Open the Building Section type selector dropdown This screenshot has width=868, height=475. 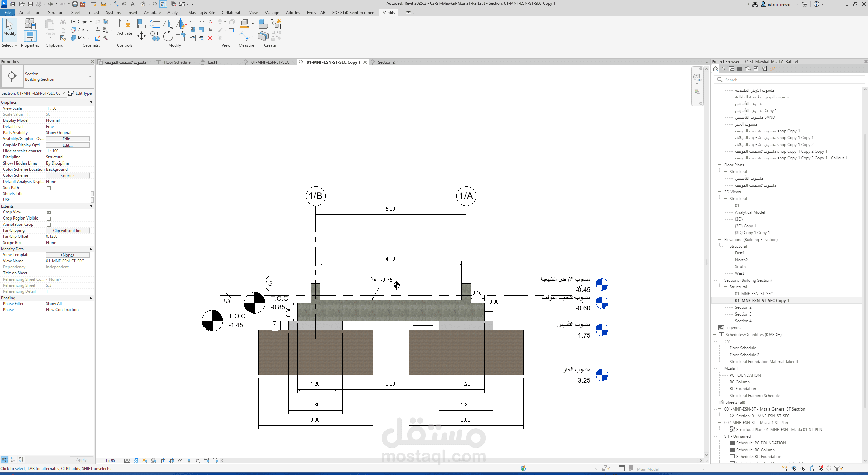90,77
